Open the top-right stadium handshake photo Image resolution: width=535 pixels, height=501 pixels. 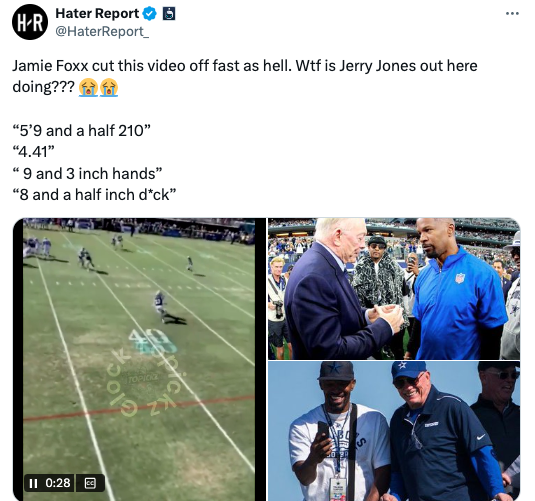coord(394,289)
